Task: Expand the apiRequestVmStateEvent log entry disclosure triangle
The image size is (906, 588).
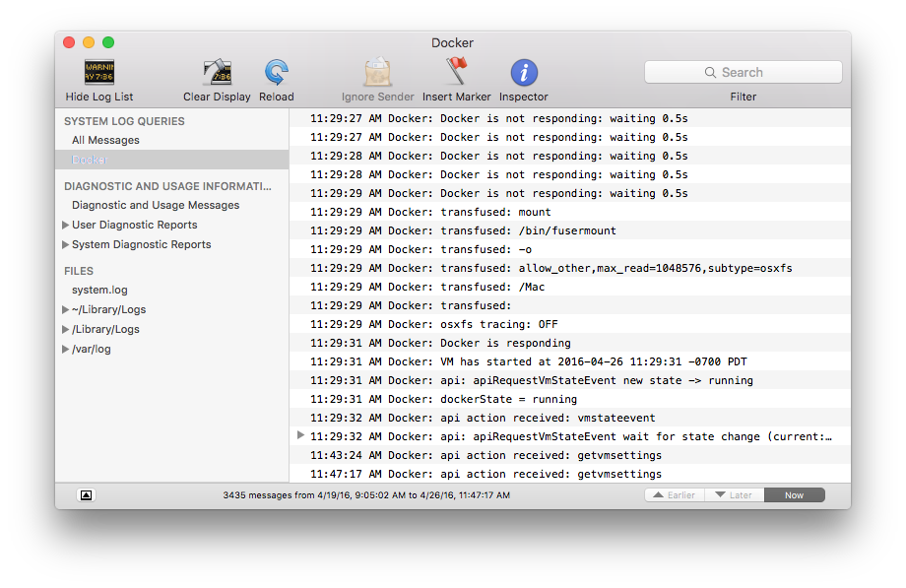Action: pyautogui.click(x=300, y=435)
